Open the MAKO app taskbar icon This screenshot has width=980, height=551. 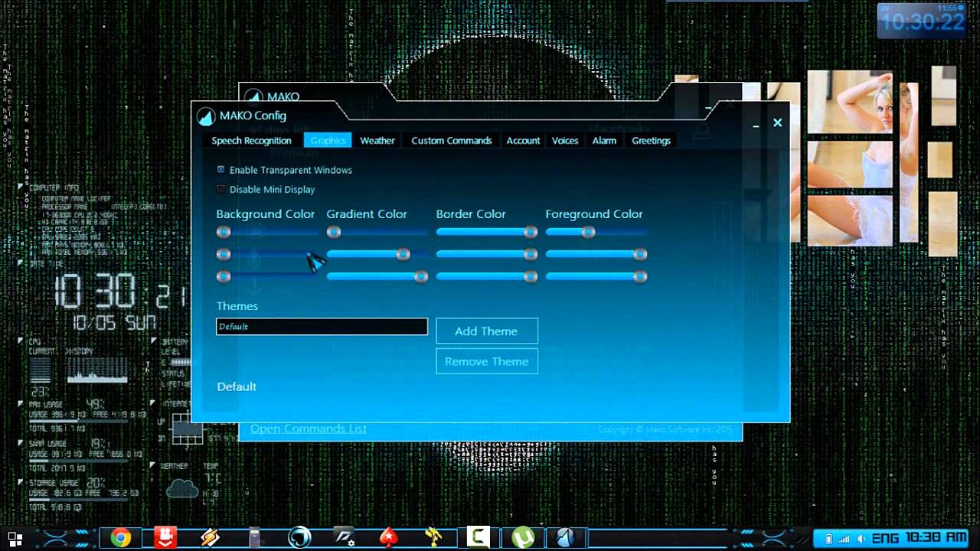(566, 538)
